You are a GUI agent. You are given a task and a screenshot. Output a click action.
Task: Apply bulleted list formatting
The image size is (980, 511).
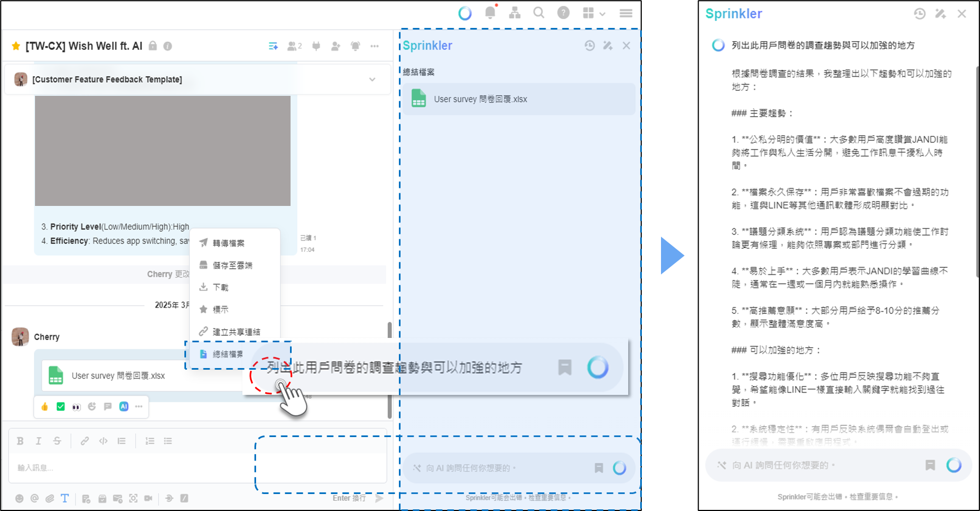click(x=168, y=441)
